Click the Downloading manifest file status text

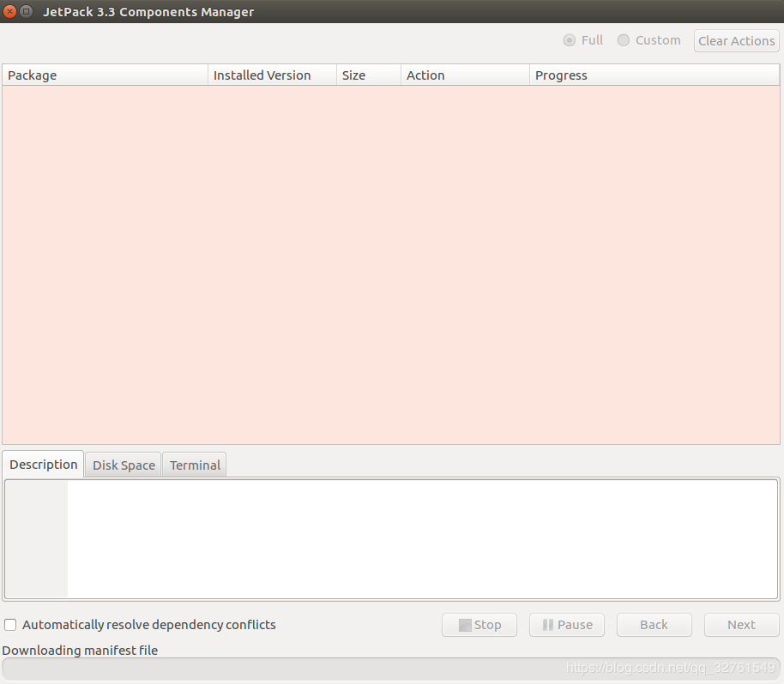click(80, 650)
